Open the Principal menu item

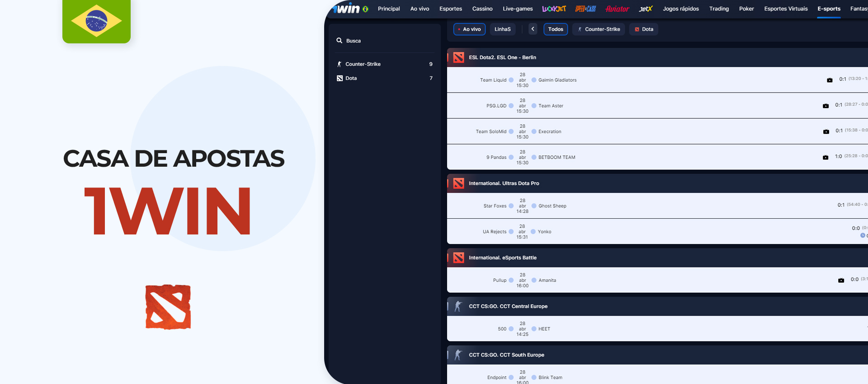coord(389,9)
